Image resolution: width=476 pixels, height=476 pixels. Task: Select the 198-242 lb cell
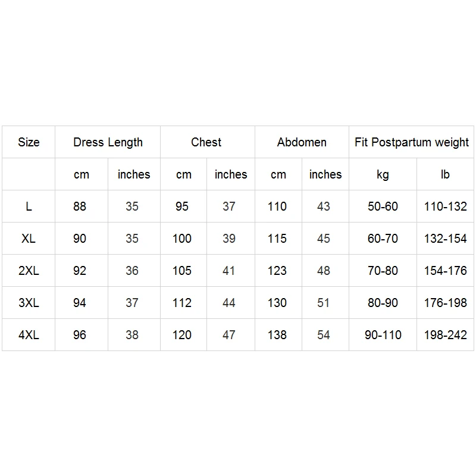click(445, 335)
